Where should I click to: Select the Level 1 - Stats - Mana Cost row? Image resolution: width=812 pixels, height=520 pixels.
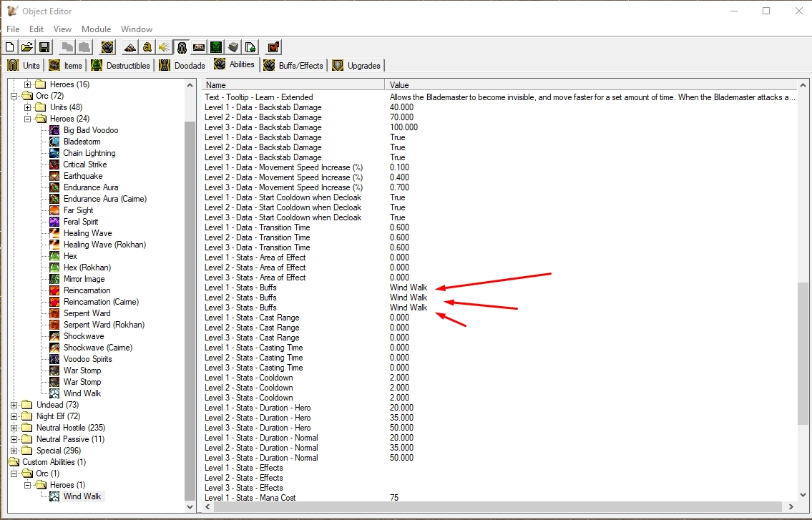coord(499,498)
